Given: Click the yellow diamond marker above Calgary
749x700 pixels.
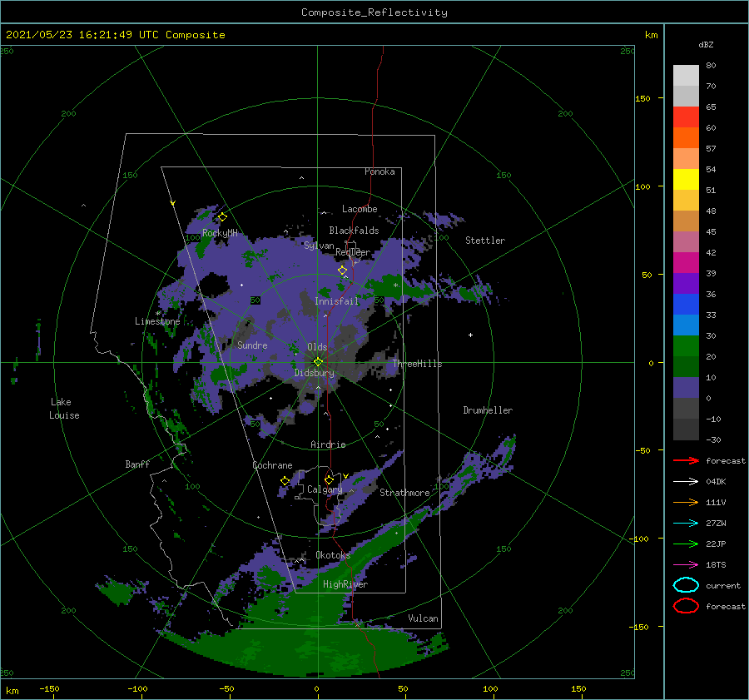Looking at the screenshot, I should pyautogui.click(x=329, y=479).
